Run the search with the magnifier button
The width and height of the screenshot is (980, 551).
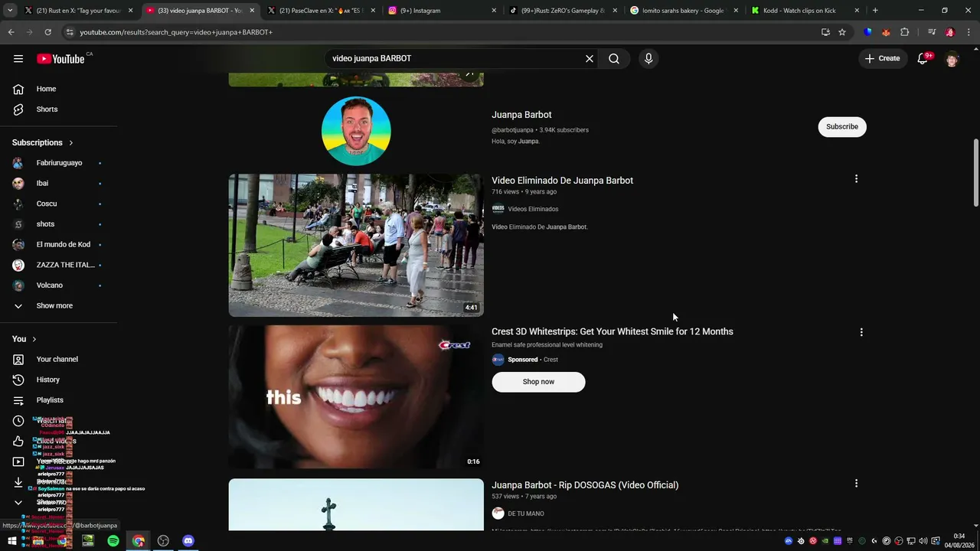[x=614, y=59]
